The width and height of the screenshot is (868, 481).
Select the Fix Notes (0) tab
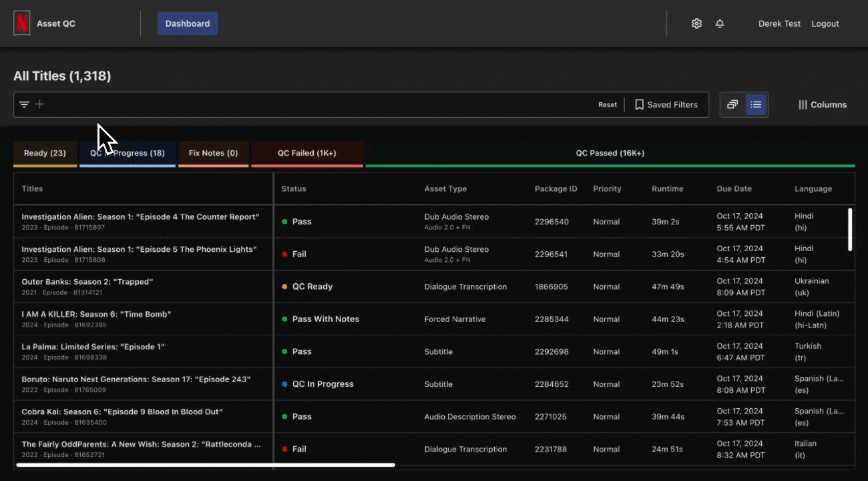214,154
